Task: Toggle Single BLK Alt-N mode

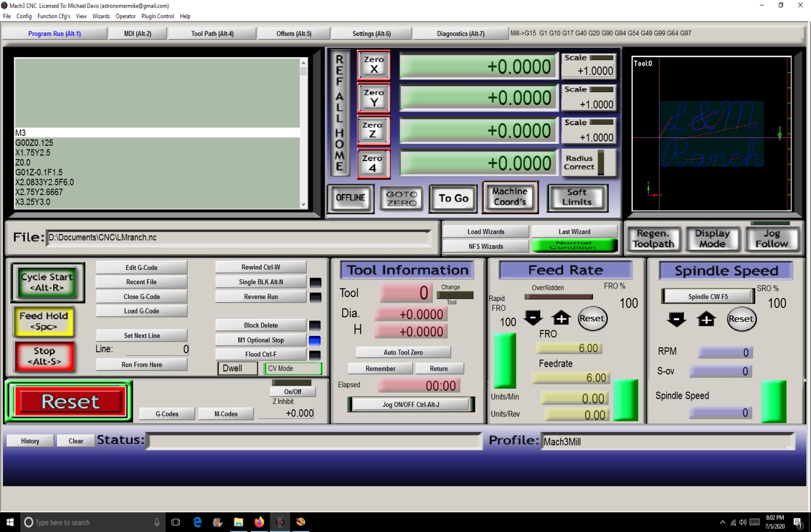Action: coord(261,282)
